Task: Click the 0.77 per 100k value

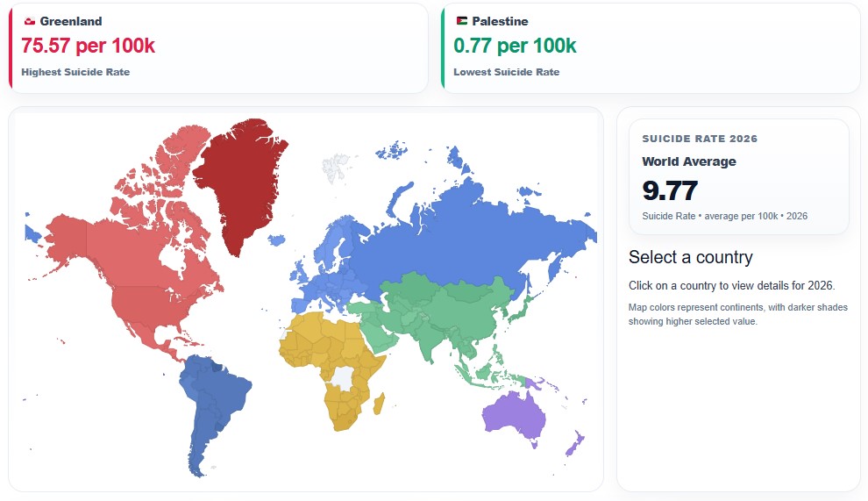Action: [515, 46]
